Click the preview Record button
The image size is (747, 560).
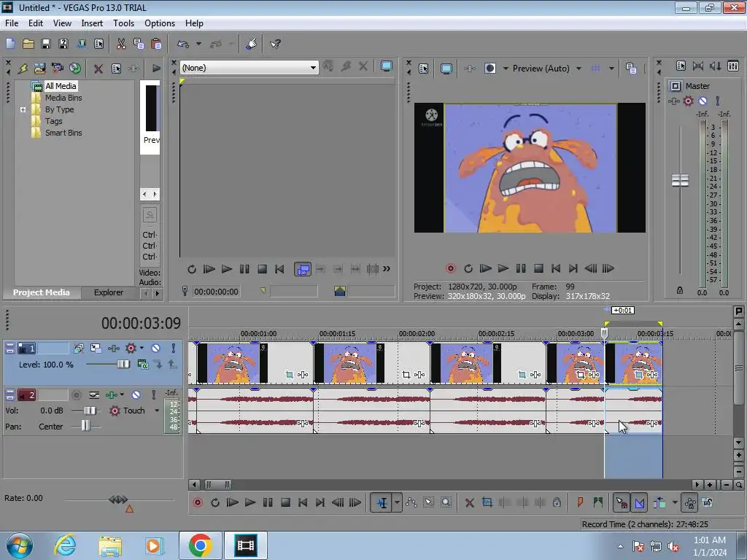(451, 268)
